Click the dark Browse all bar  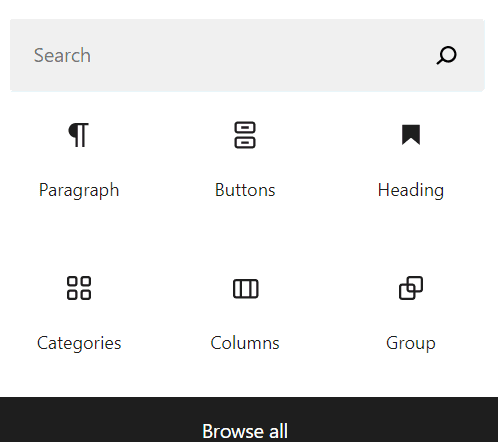coord(249,419)
